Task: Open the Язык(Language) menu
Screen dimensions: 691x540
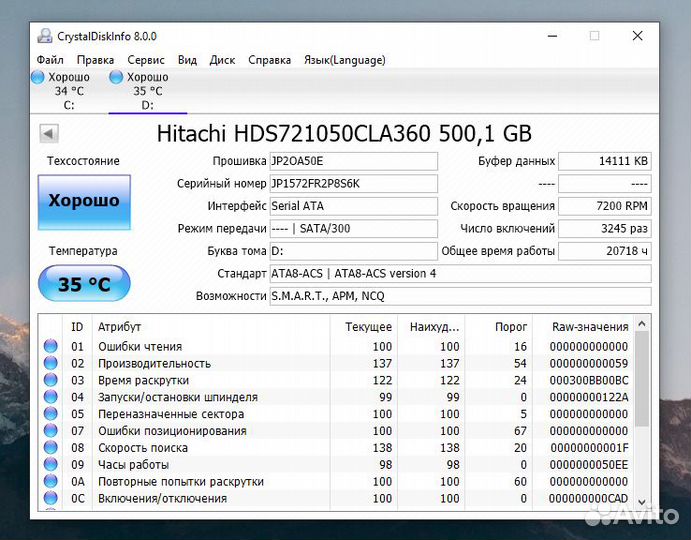Action: click(x=345, y=60)
